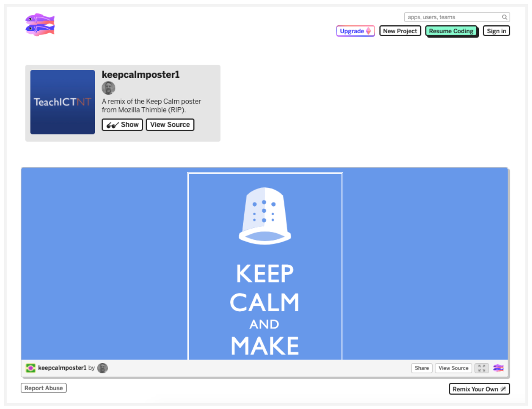Start a New Project
532x409 pixels.
(x=400, y=31)
